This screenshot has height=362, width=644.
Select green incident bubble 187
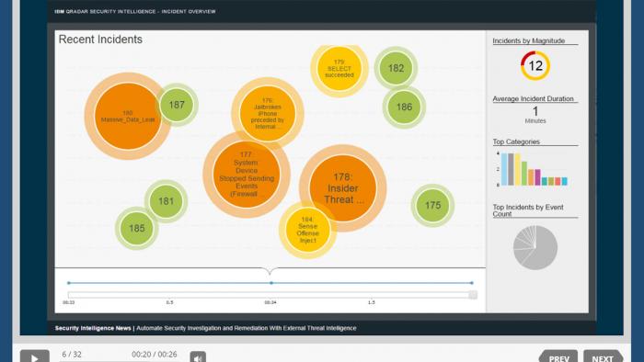pyautogui.click(x=177, y=105)
